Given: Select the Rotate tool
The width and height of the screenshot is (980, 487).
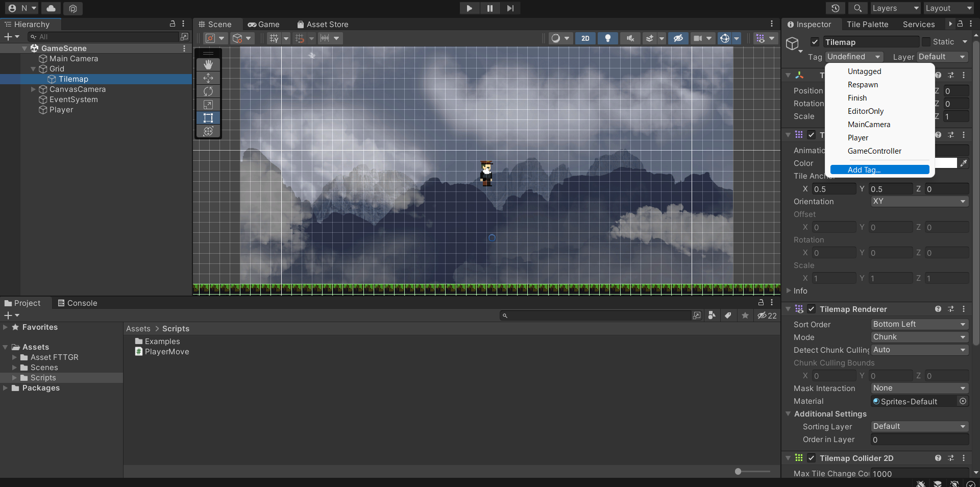Looking at the screenshot, I should (x=208, y=91).
